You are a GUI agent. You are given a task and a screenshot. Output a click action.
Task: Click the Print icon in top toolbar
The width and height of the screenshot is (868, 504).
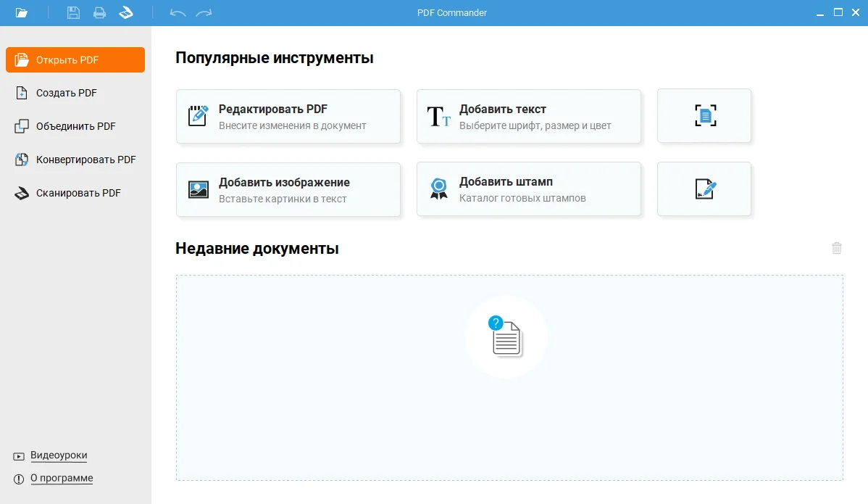pos(99,12)
